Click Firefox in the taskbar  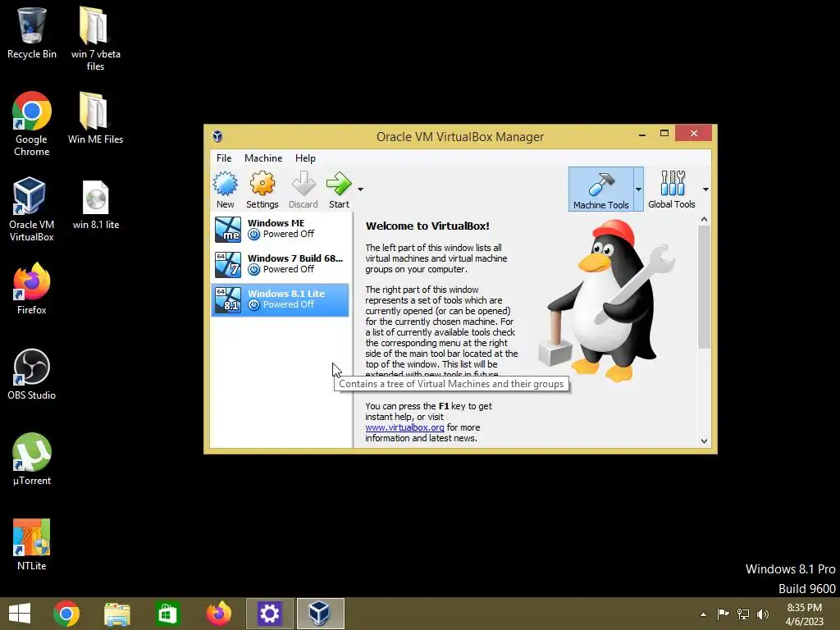click(218, 614)
